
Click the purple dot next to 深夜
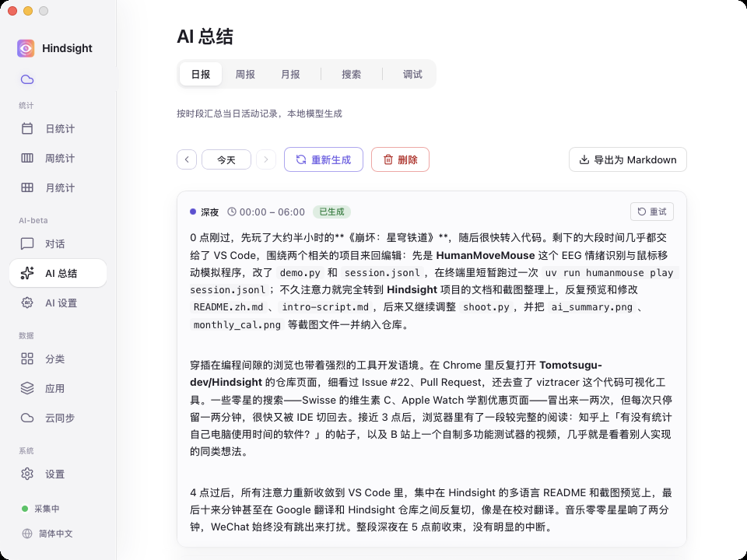(193, 212)
